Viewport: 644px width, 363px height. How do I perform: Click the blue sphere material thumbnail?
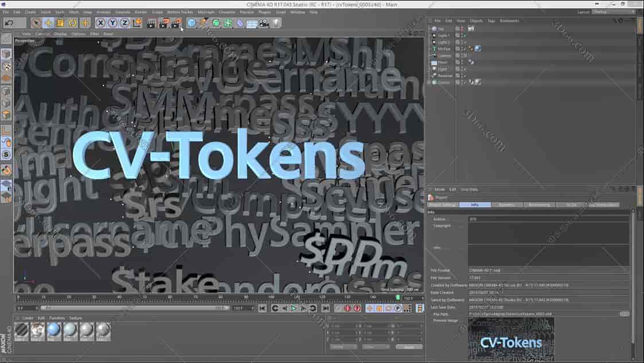click(x=53, y=329)
